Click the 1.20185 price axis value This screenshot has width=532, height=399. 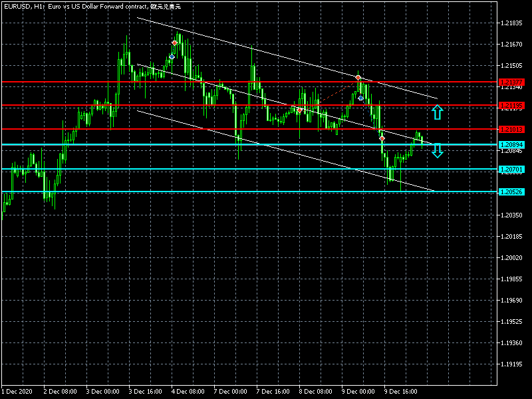[x=511, y=237]
